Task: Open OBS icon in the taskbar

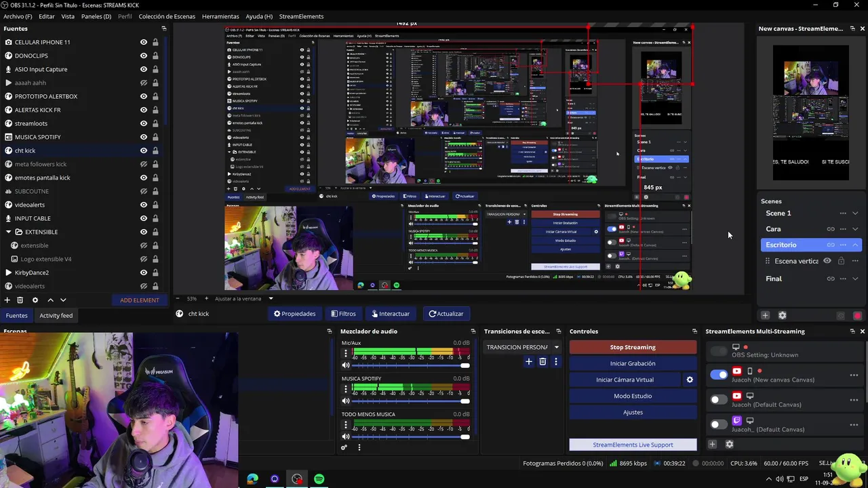Action: (x=297, y=479)
